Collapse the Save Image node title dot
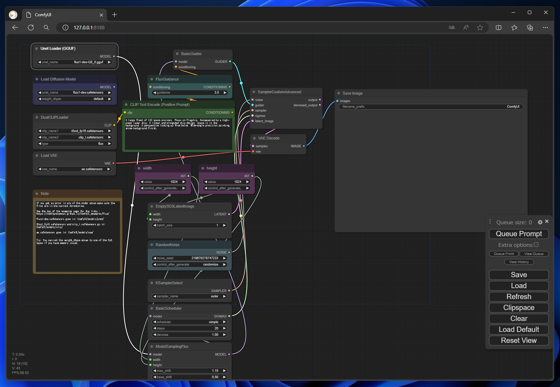Viewport: 560px width, 387px height. point(339,93)
